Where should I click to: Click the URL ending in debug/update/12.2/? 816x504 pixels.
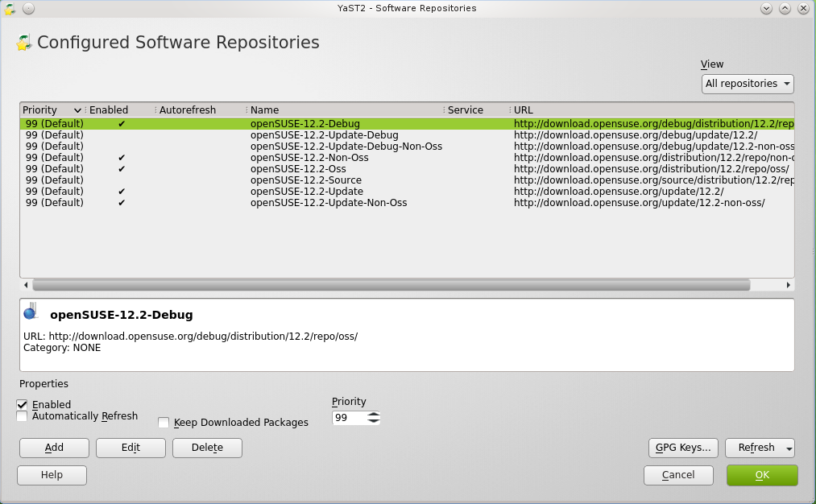coord(636,135)
